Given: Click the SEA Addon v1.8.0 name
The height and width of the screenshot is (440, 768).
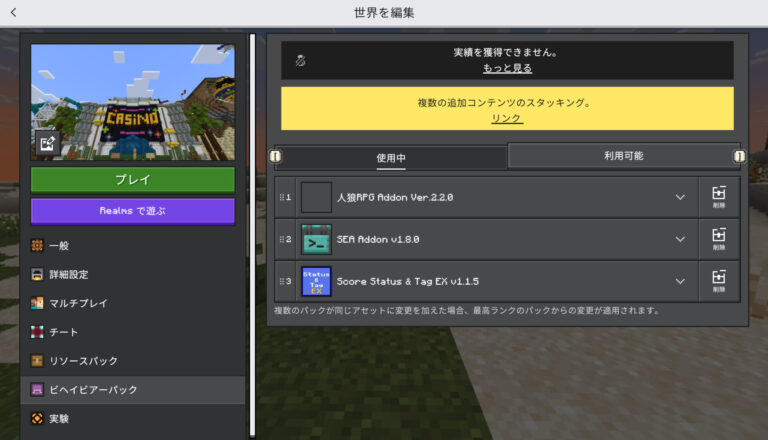Looking at the screenshot, I should (378, 240).
